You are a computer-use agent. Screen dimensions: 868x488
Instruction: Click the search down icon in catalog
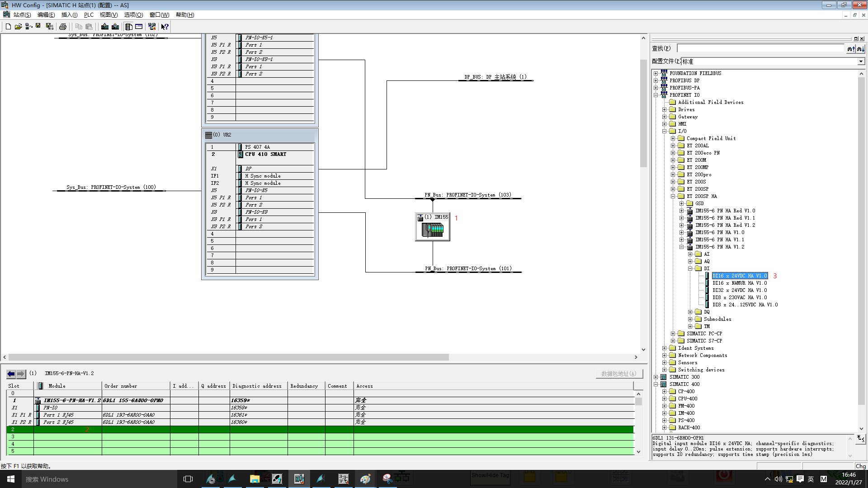pyautogui.click(x=860, y=49)
